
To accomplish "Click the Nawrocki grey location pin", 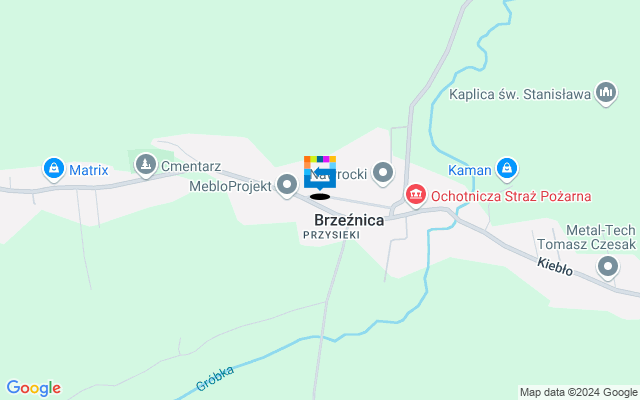I will point(383,173).
